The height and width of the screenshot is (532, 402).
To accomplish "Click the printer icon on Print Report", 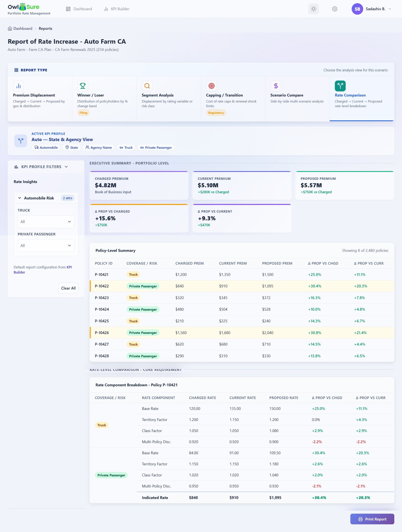I will point(360,519).
